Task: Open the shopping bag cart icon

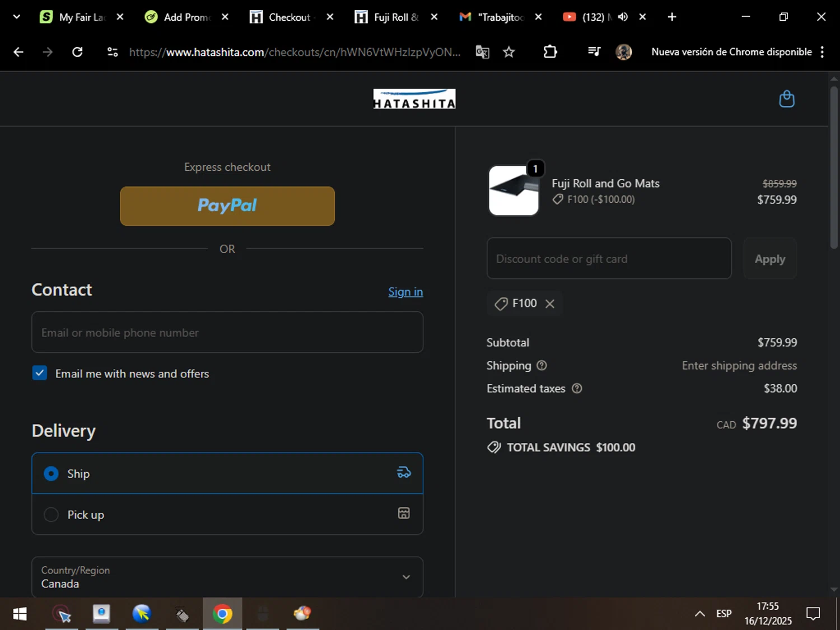Action: click(787, 99)
